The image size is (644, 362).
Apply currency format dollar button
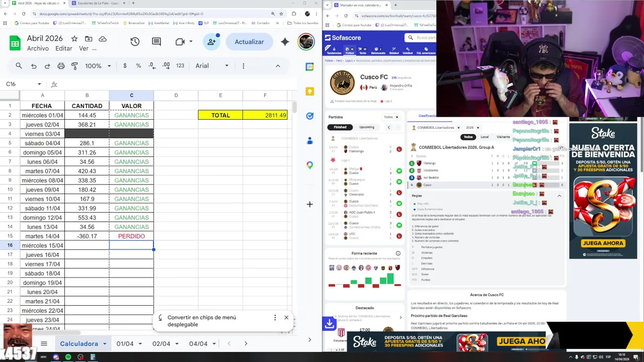125,66
